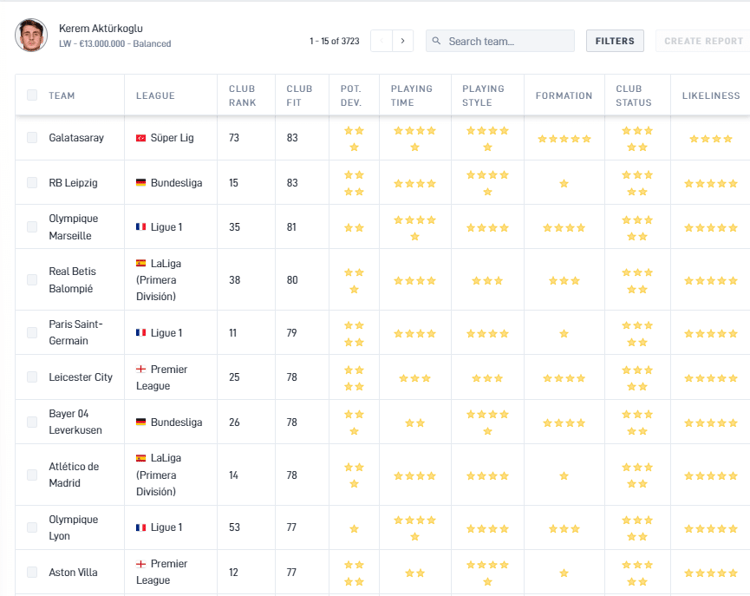The width and height of the screenshot is (750, 596).
Task: Sort by CLUB FIT column header
Action: pos(299,96)
